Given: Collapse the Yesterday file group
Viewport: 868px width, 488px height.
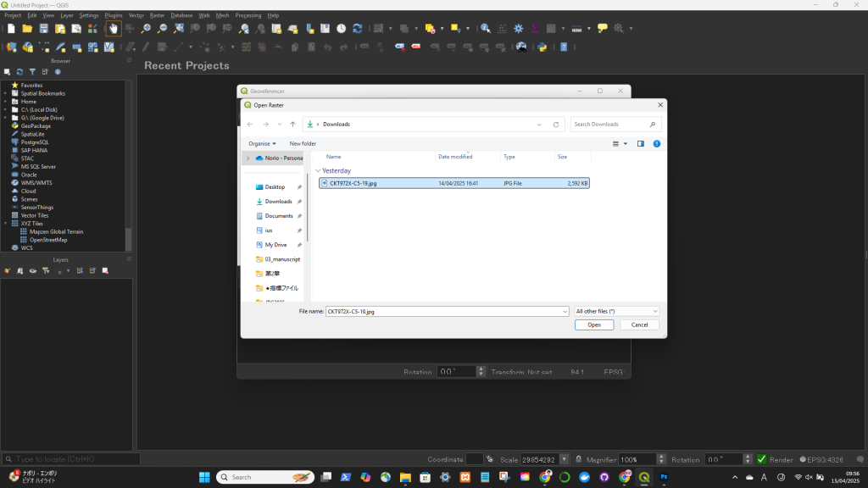Looking at the screenshot, I should (317, 170).
